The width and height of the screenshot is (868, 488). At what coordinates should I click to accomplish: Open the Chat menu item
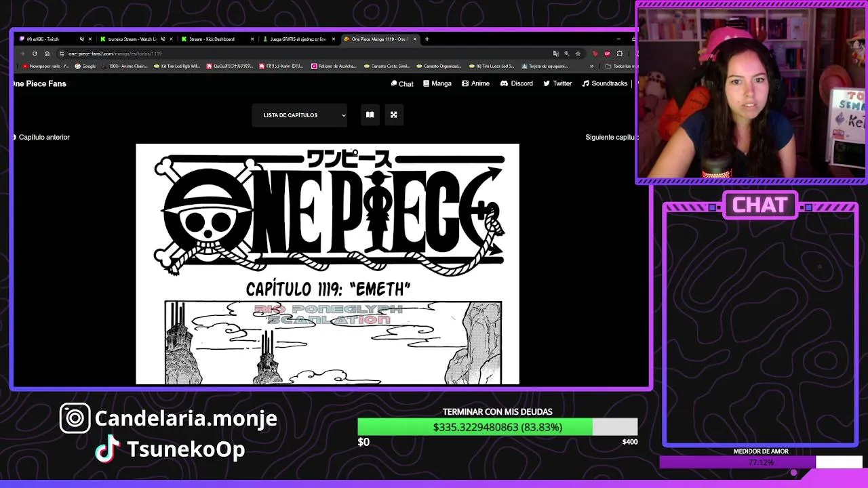(x=402, y=84)
